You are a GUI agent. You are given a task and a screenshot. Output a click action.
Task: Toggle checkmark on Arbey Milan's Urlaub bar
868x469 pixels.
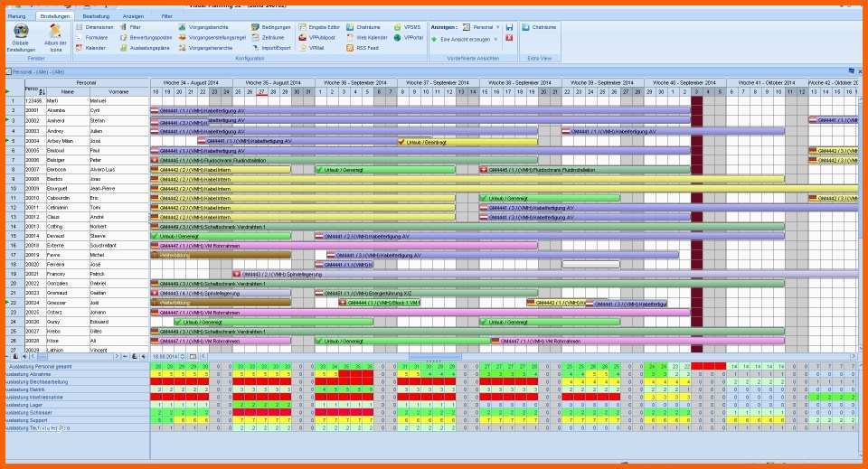pos(401,141)
